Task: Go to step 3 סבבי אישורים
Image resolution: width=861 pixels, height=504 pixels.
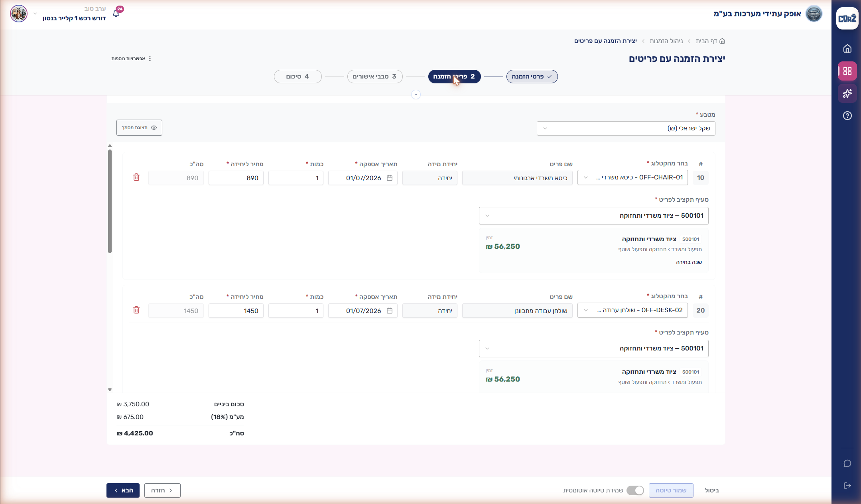Action: (x=375, y=77)
